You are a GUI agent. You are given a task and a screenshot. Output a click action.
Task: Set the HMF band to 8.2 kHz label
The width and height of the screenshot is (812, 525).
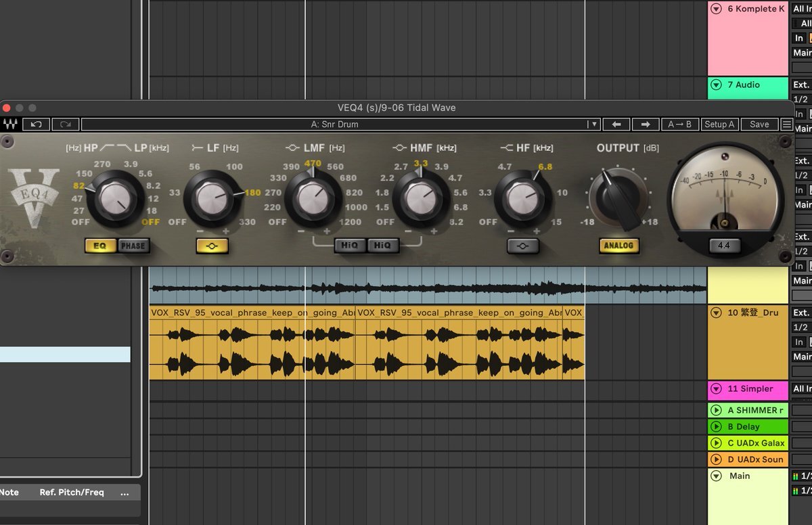pos(456,222)
